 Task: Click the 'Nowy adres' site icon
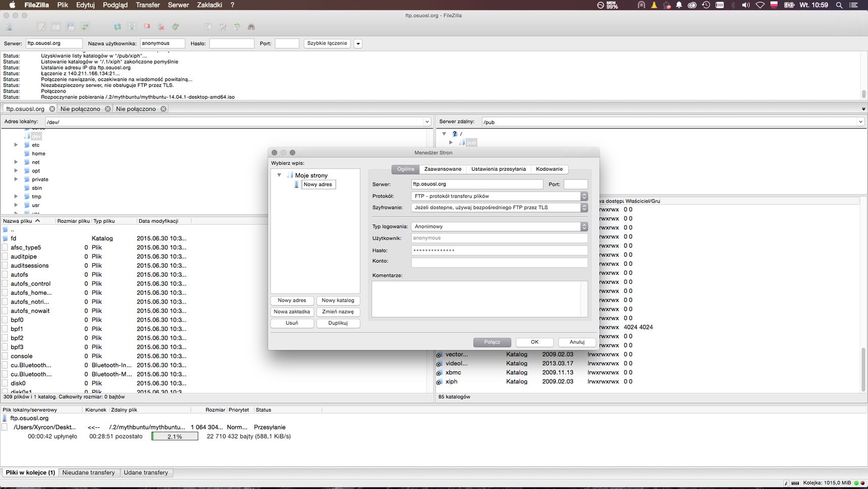pos(297,184)
